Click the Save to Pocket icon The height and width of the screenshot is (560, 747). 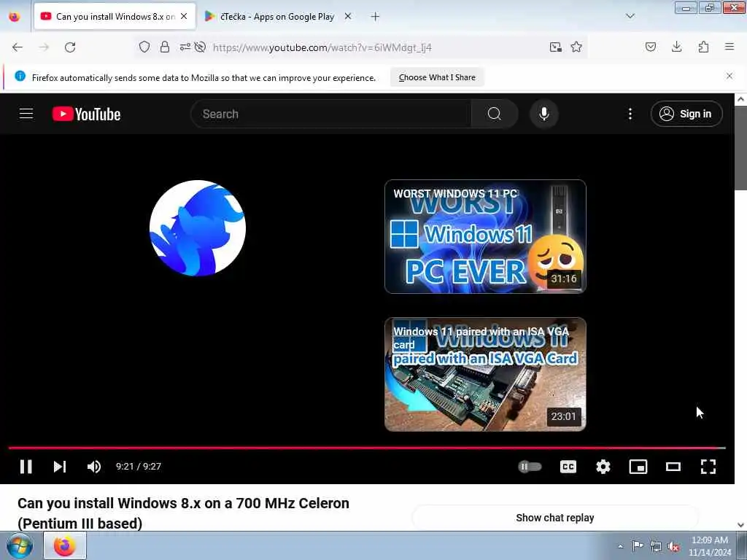(x=651, y=47)
